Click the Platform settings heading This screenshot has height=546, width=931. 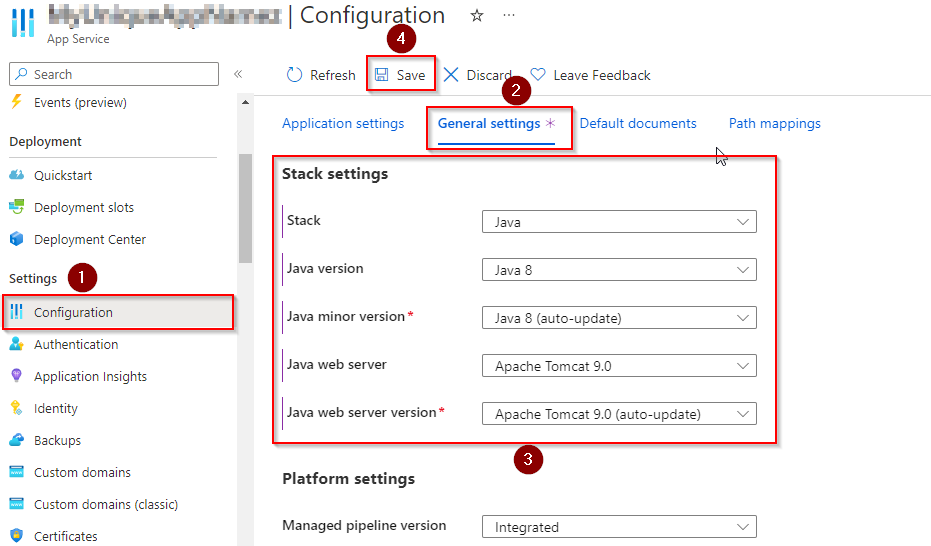(349, 479)
